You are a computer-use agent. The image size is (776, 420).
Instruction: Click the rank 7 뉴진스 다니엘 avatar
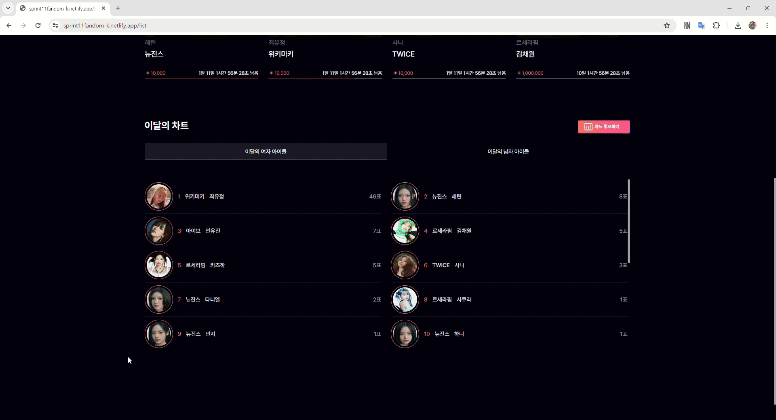coord(159,299)
